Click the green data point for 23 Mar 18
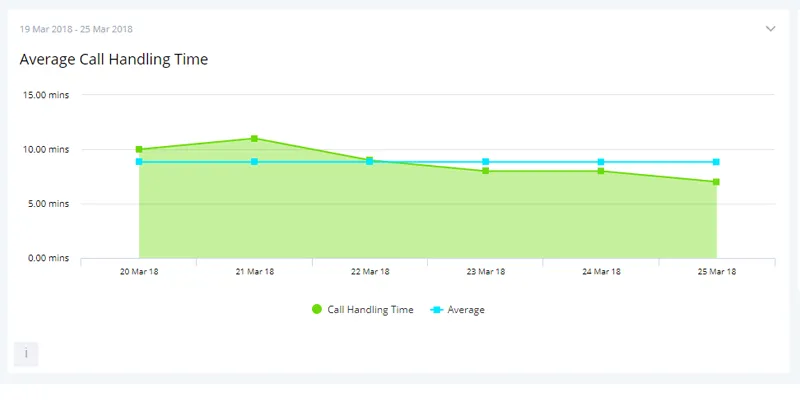 point(486,171)
